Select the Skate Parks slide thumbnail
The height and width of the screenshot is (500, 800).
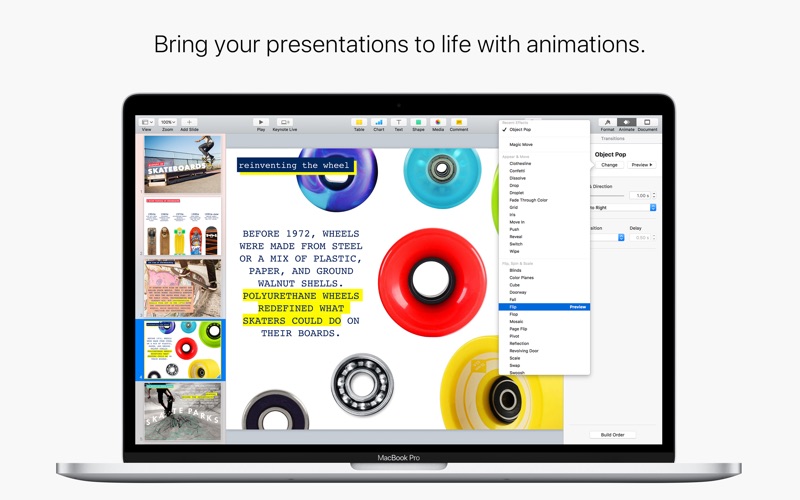click(x=183, y=412)
